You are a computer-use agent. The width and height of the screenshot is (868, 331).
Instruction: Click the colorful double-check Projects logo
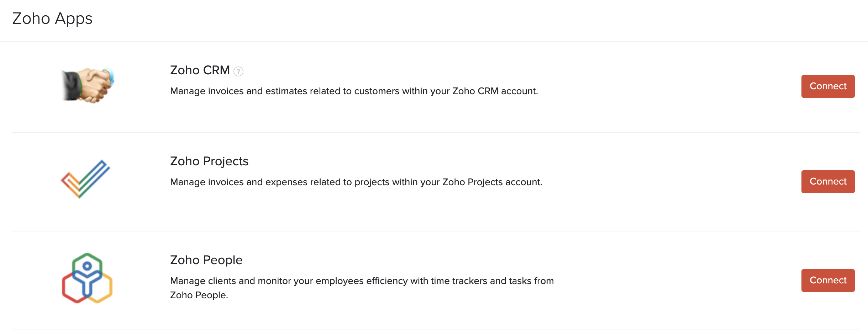click(x=86, y=180)
